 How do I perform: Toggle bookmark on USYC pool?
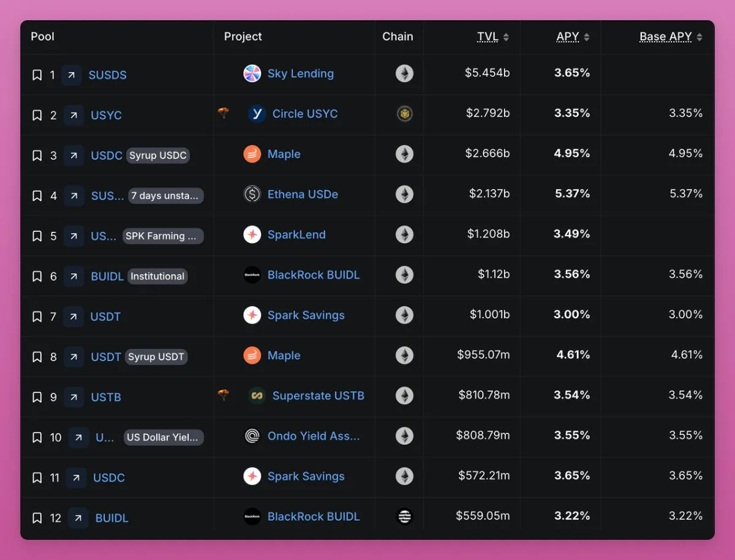click(x=37, y=115)
